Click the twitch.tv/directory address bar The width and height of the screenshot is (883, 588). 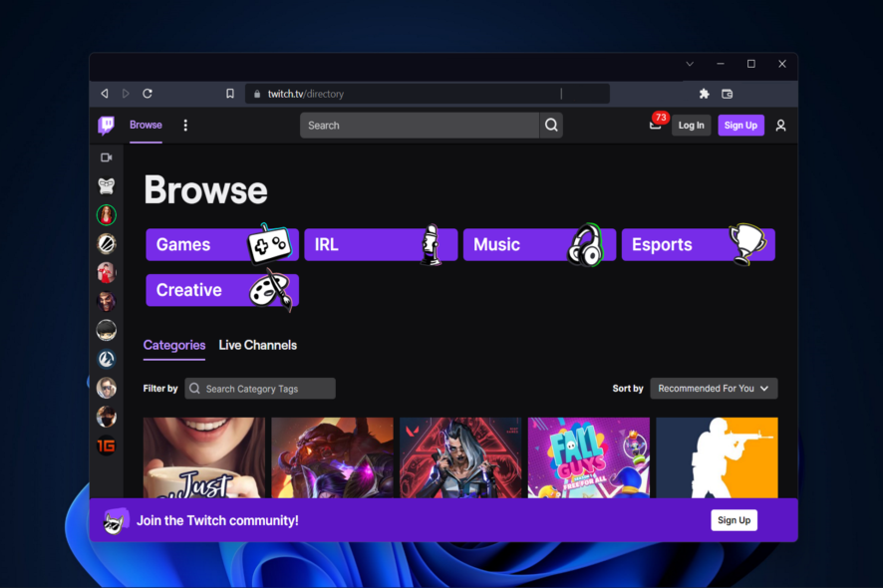point(427,94)
